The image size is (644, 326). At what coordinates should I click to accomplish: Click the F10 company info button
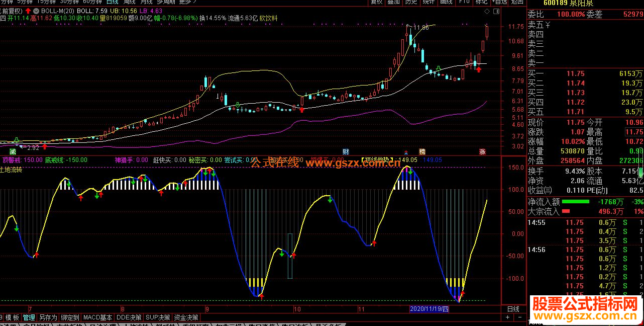[x=464, y=2]
